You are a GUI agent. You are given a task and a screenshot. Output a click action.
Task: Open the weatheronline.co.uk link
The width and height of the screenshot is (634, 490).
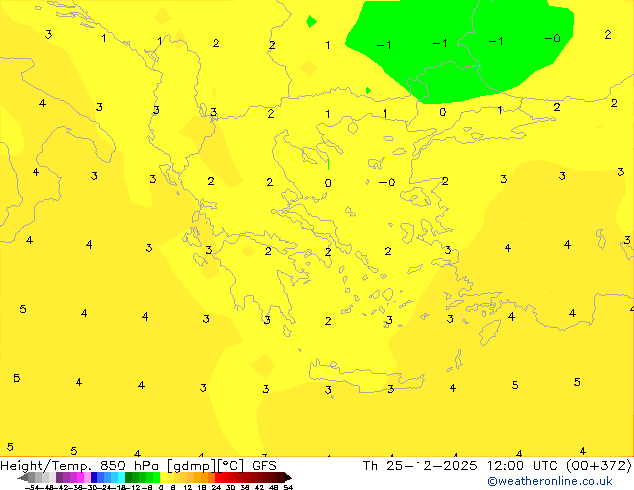click(550, 481)
